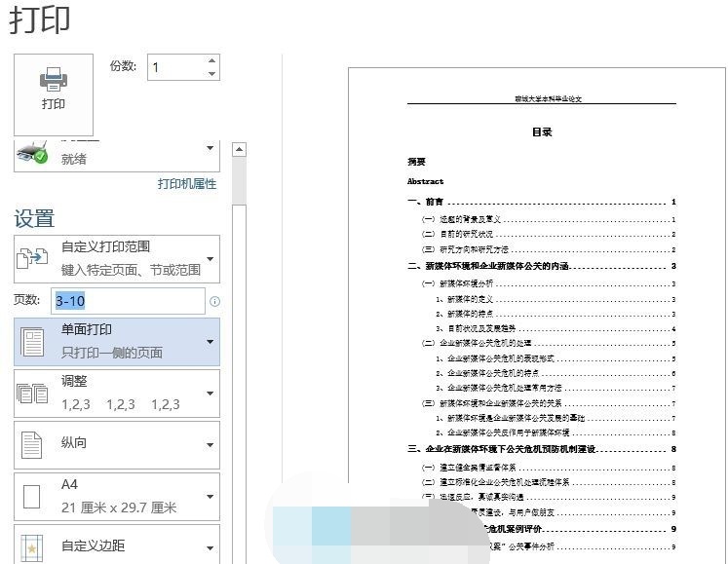Click the collate 调整 stacked pages icon
The height and width of the screenshot is (564, 728).
tap(33, 394)
